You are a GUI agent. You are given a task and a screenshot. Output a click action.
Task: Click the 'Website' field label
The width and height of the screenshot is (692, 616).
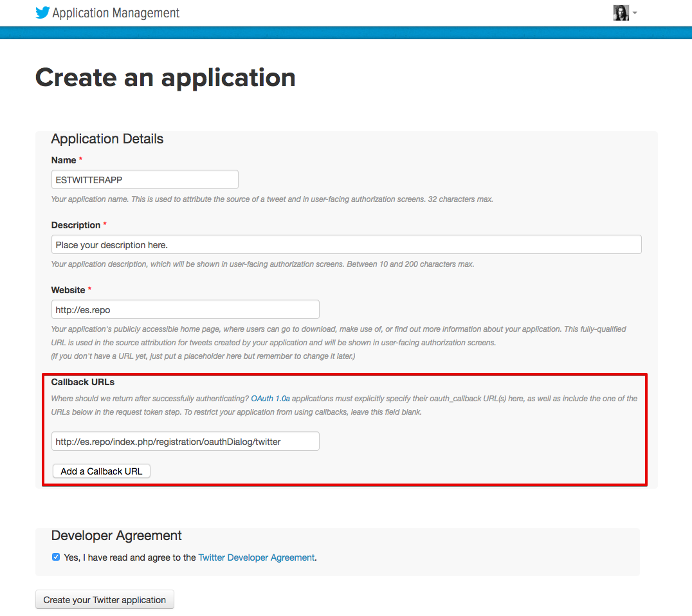click(x=68, y=290)
